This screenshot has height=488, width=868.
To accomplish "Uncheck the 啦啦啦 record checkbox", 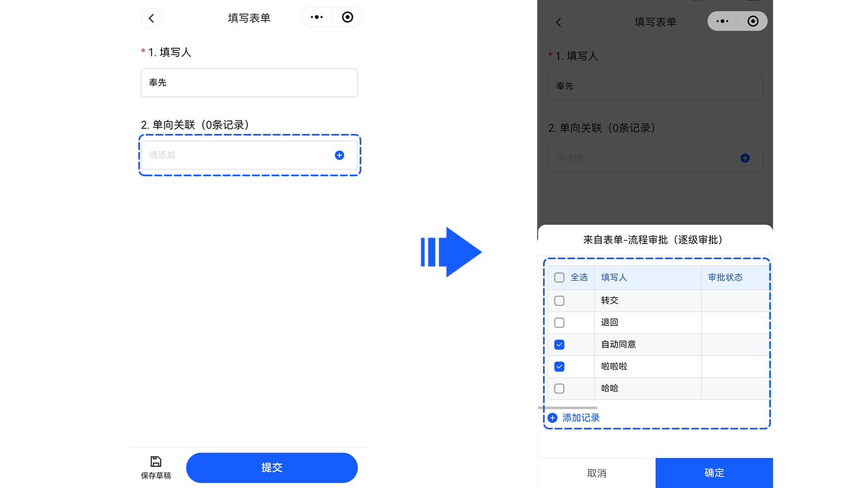I will coord(559,367).
